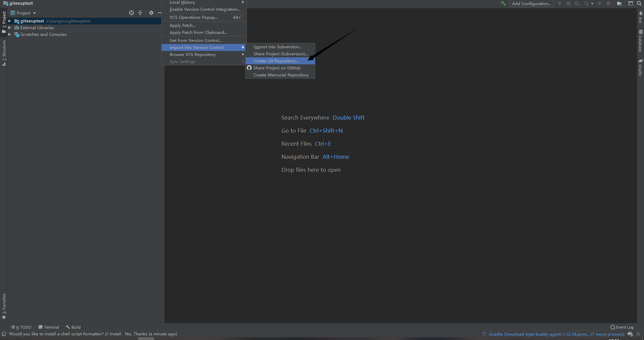This screenshot has height=340, width=644.
Task: Click Enable Version Control Integration
Action: tap(204, 9)
